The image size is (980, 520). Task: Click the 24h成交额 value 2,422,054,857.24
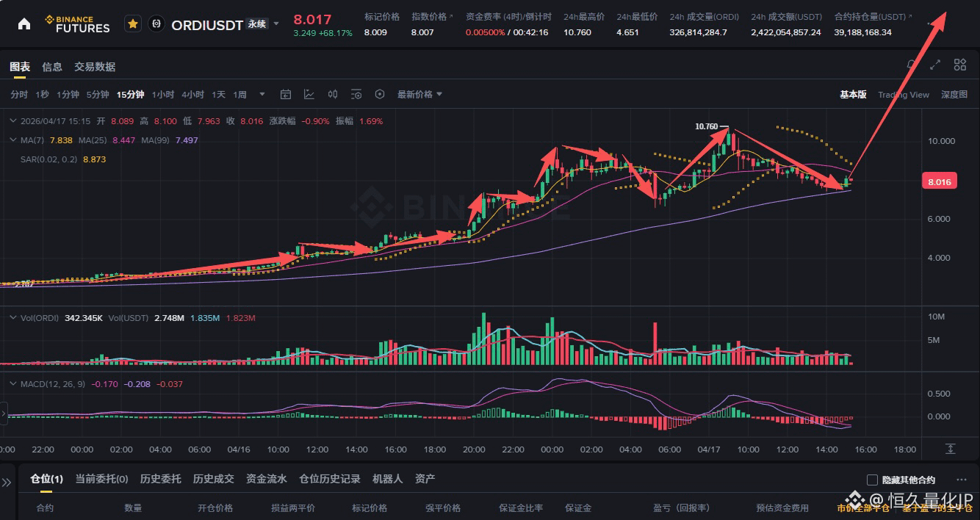pyautogui.click(x=786, y=32)
